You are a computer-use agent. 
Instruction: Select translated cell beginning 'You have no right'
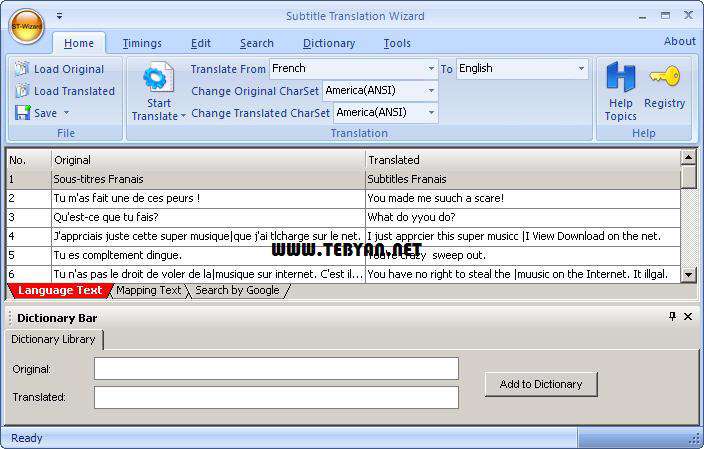(x=523, y=274)
